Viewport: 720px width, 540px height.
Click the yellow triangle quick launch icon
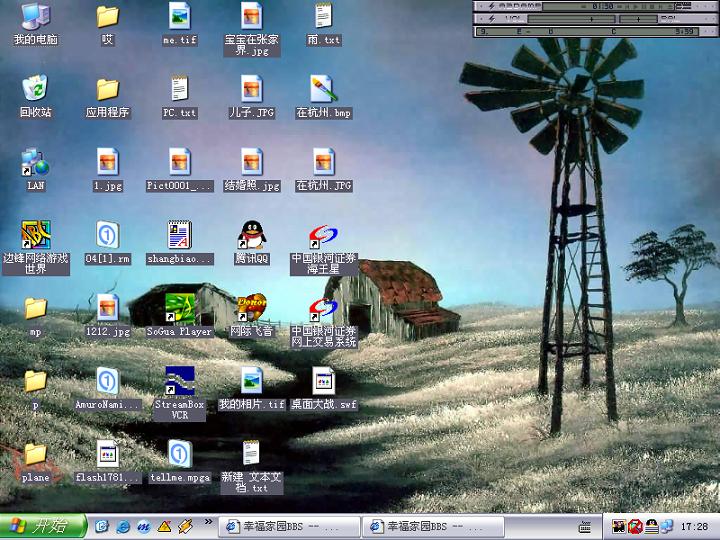pyautogui.click(x=164, y=526)
